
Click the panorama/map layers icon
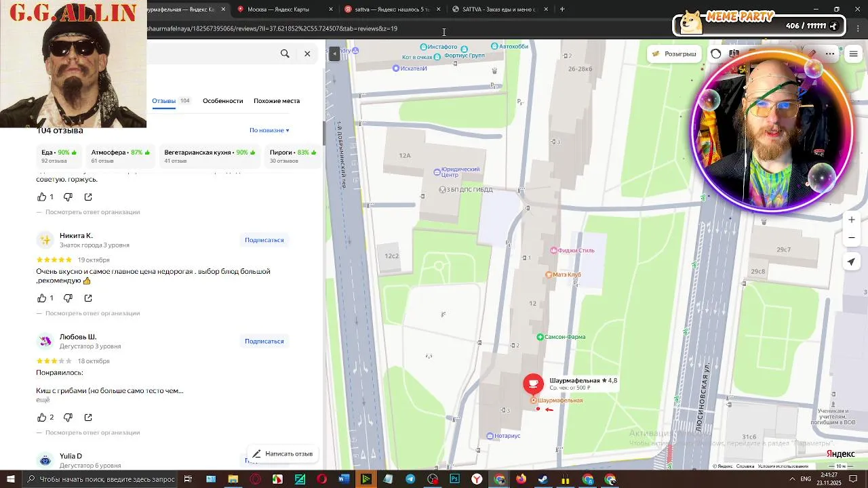[734, 54]
